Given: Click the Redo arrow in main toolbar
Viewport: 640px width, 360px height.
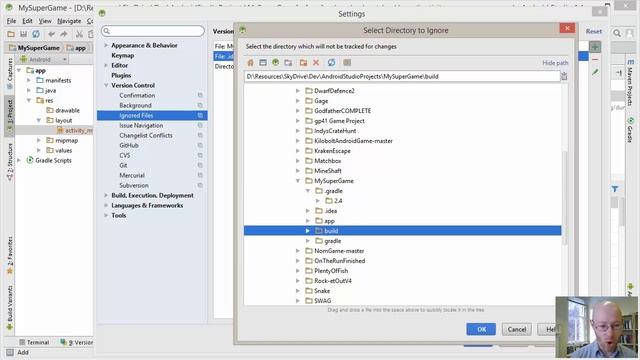Looking at the screenshot, I should pyautogui.click(x=64, y=34).
